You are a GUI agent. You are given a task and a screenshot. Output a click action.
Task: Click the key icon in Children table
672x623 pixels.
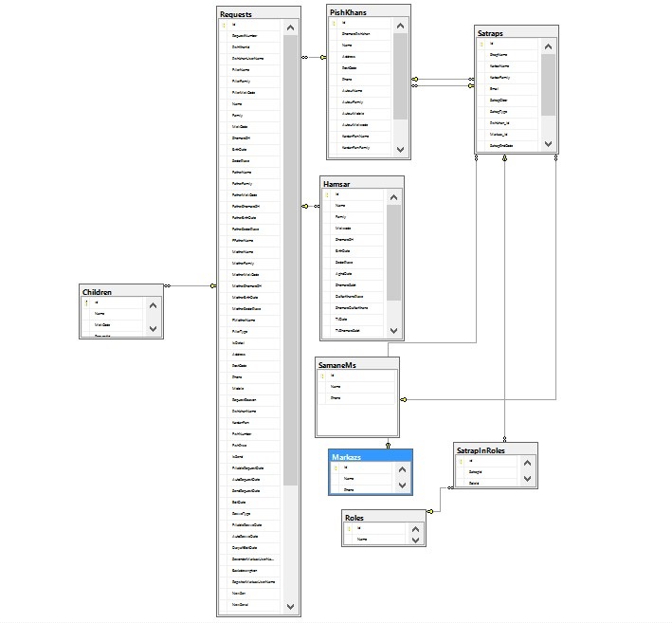tap(86, 302)
